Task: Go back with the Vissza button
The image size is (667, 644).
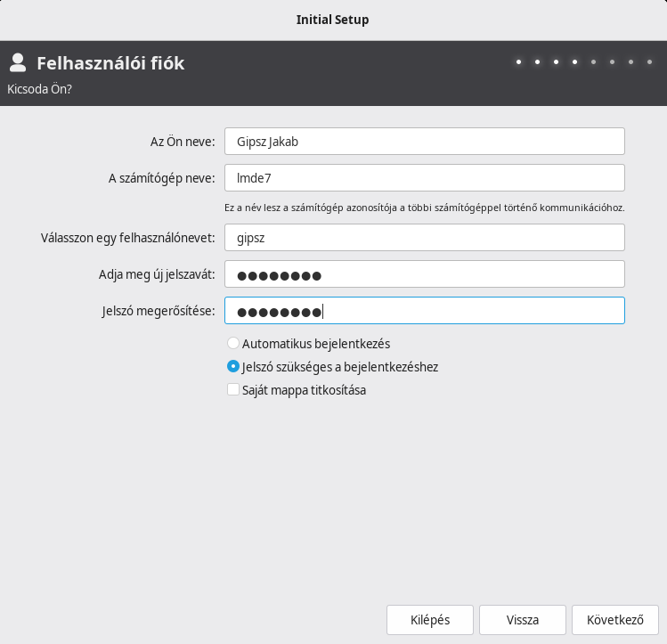Action: [x=522, y=620]
